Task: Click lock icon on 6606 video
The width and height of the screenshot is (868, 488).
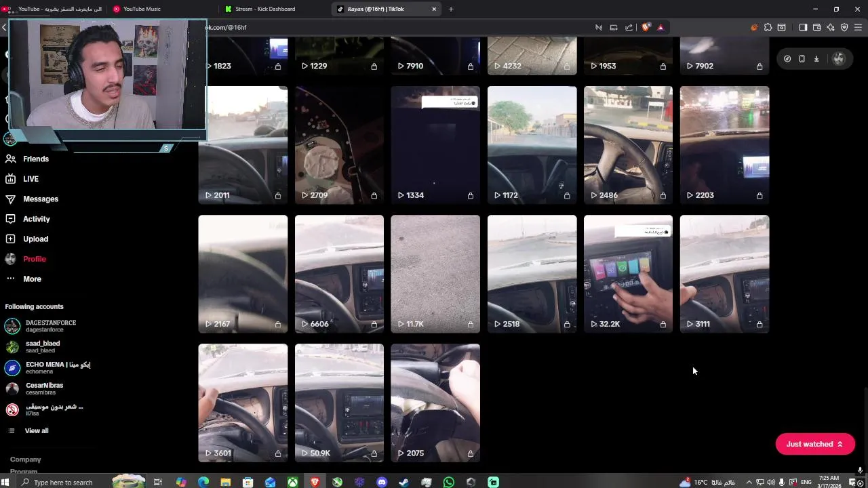Action: [374, 324]
